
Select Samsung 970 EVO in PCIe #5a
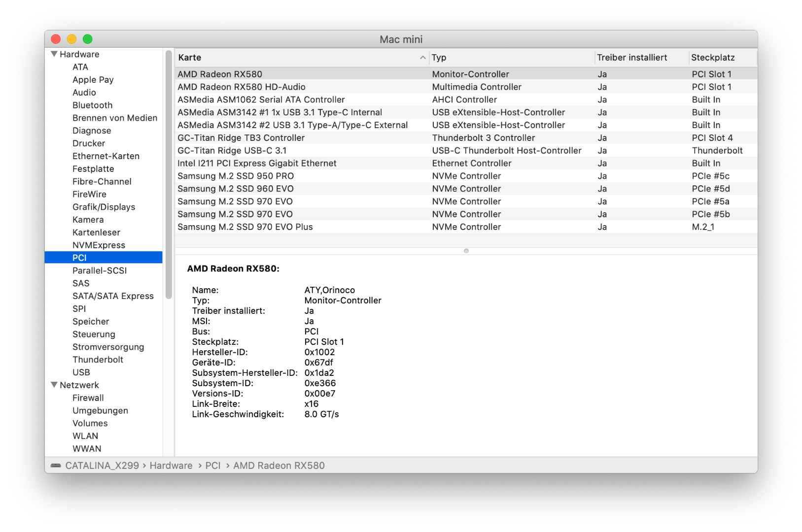coord(466,201)
